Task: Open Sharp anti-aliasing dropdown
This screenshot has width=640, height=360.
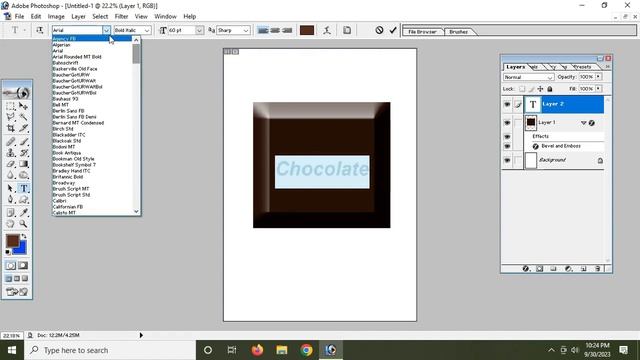Action: point(246,30)
